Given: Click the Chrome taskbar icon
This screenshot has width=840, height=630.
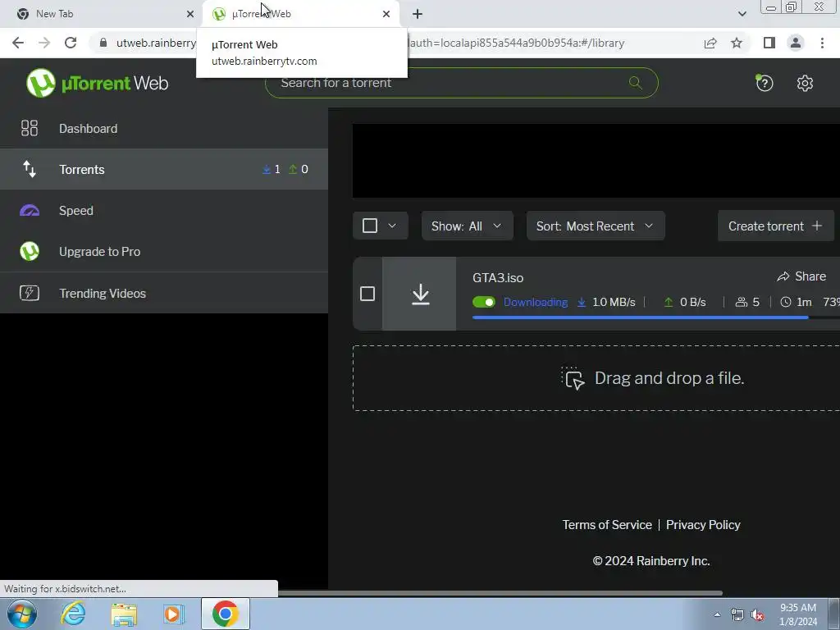Looking at the screenshot, I should [x=226, y=614].
